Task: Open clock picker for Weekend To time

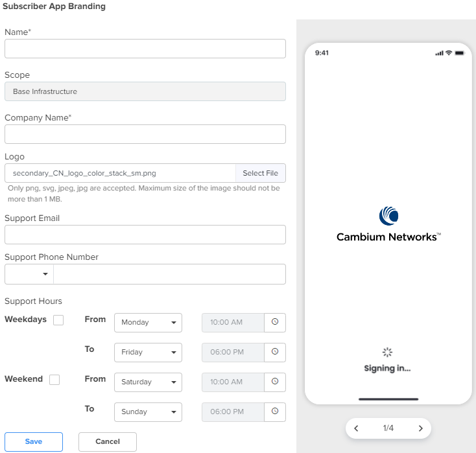Action: point(274,412)
